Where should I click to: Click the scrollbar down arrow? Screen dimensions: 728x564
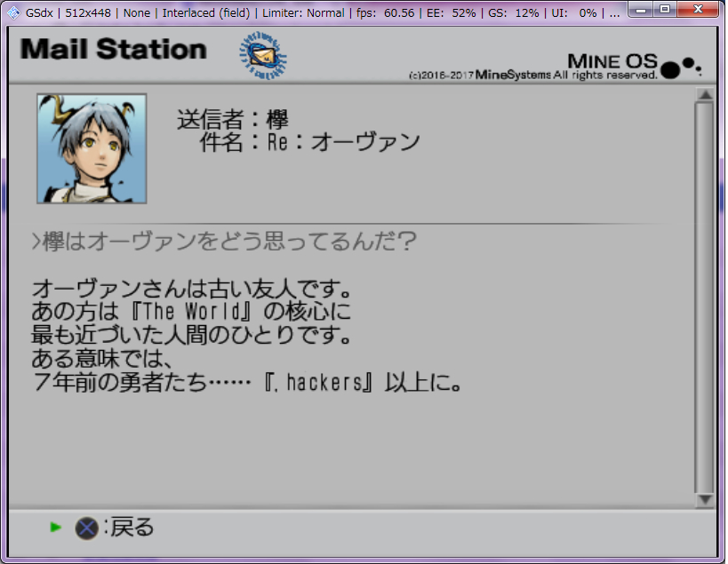[705, 500]
